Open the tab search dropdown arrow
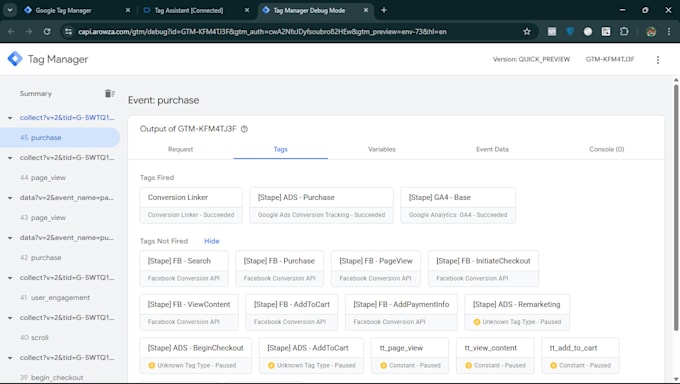Screen dimensions: 680x384 [x=10, y=10]
